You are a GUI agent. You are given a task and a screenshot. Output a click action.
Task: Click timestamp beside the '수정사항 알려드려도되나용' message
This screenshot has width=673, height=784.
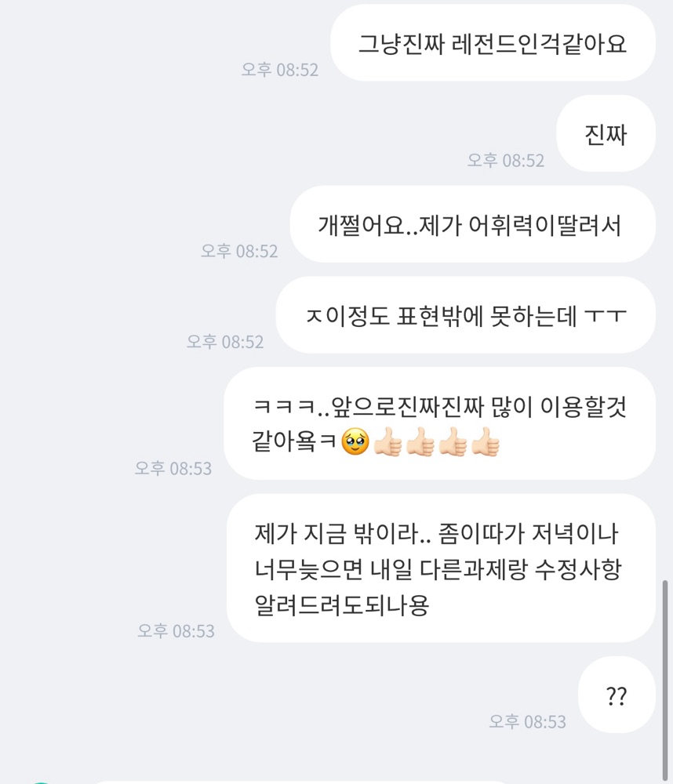pyautogui.click(x=176, y=631)
